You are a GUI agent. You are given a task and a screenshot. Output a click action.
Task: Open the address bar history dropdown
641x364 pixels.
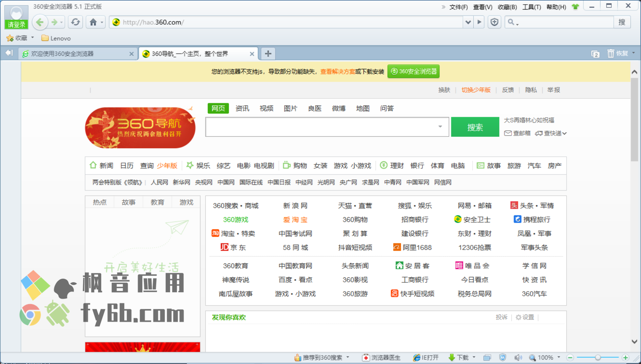(x=468, y=22)
